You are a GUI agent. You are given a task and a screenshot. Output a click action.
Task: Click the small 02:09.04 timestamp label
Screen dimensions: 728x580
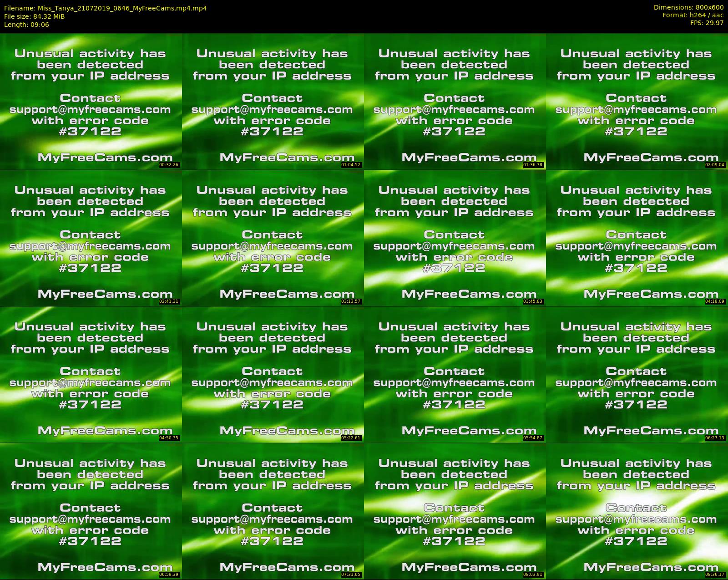point(715,165)
